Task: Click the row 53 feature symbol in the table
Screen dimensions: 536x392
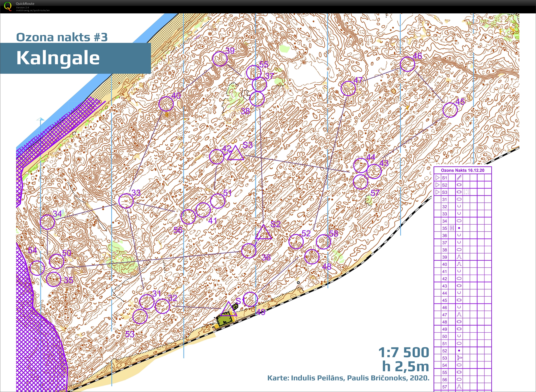Action: (459, 358)
